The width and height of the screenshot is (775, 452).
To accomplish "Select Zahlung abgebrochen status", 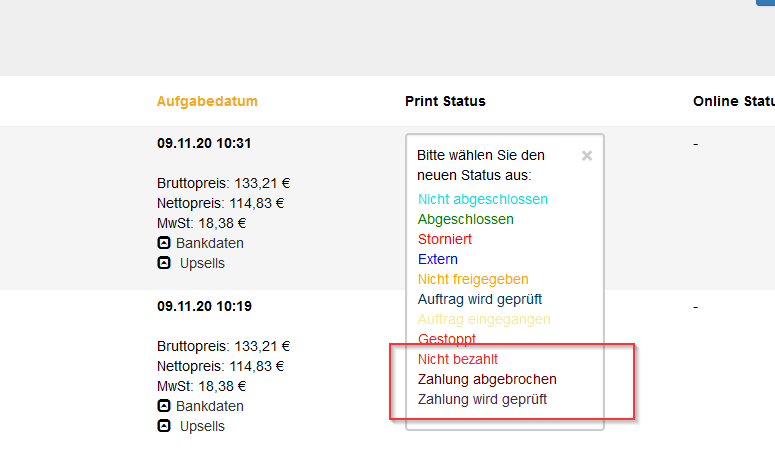I will [487, 379].
